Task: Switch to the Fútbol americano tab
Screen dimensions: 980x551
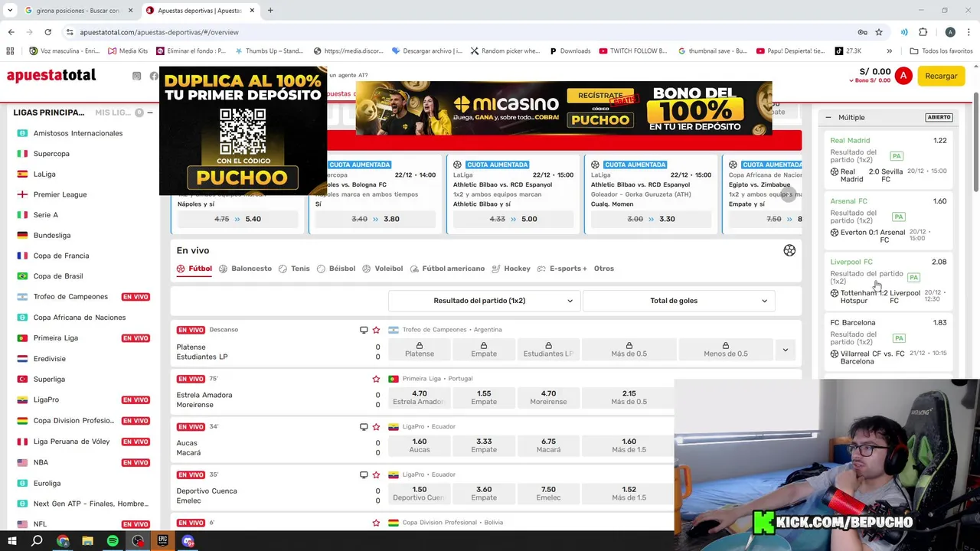Action: [x=447, y=269]
